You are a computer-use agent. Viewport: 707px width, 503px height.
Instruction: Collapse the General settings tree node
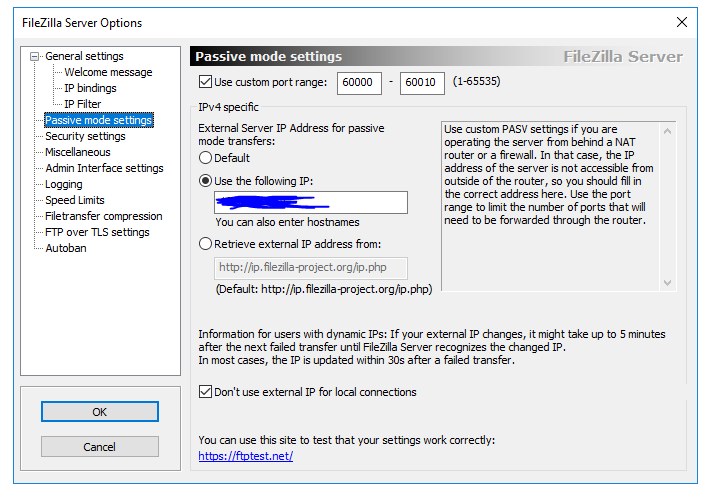tap(34, 57)
